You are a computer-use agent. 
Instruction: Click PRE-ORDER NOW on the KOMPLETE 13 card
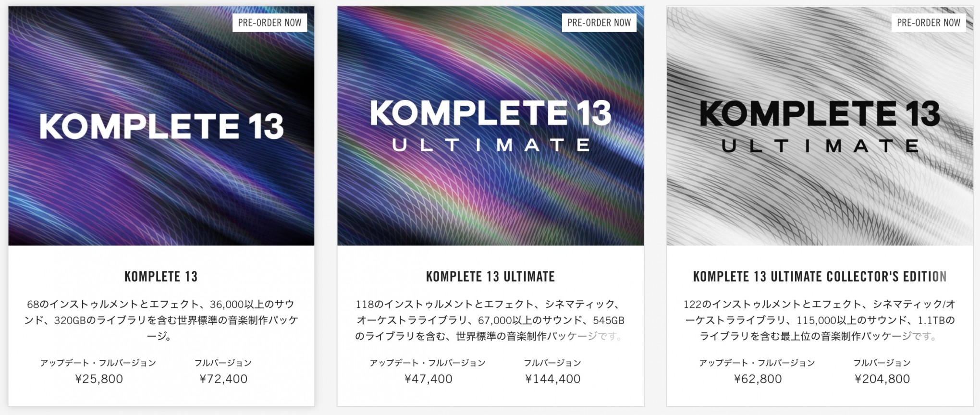pos(269,22)
